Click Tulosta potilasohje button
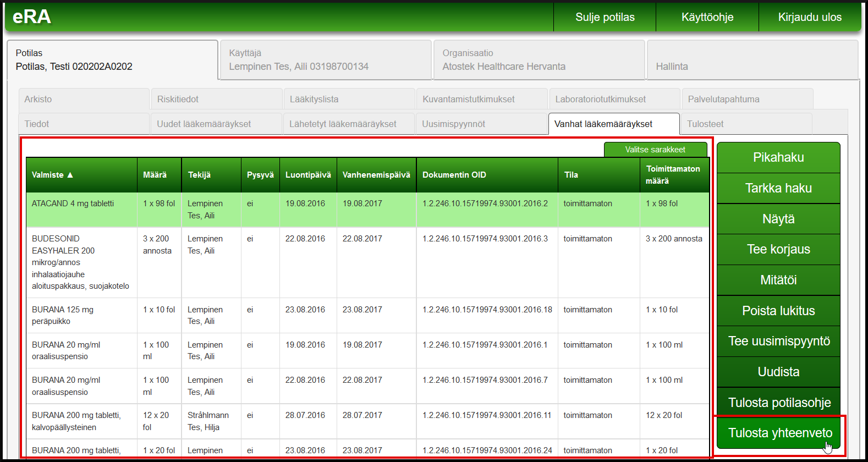The width and height of the screenshot is (868, 462). [x=778, y=403]
